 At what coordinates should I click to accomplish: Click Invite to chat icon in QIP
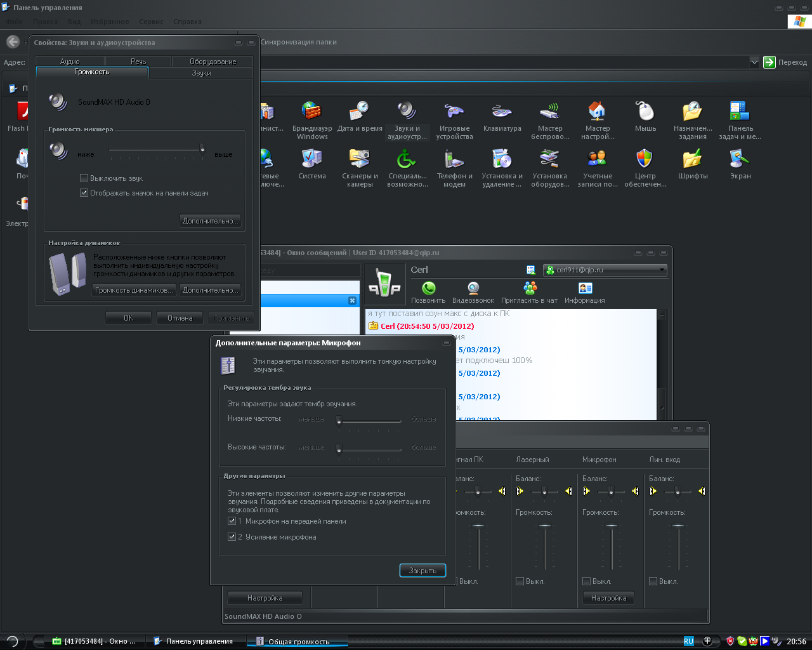point(530,293)
